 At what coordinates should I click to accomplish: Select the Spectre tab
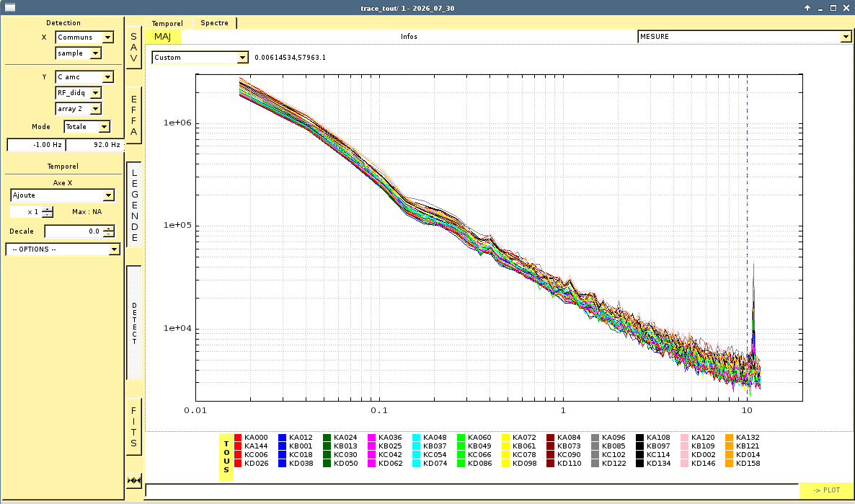[x=214, y=23]
